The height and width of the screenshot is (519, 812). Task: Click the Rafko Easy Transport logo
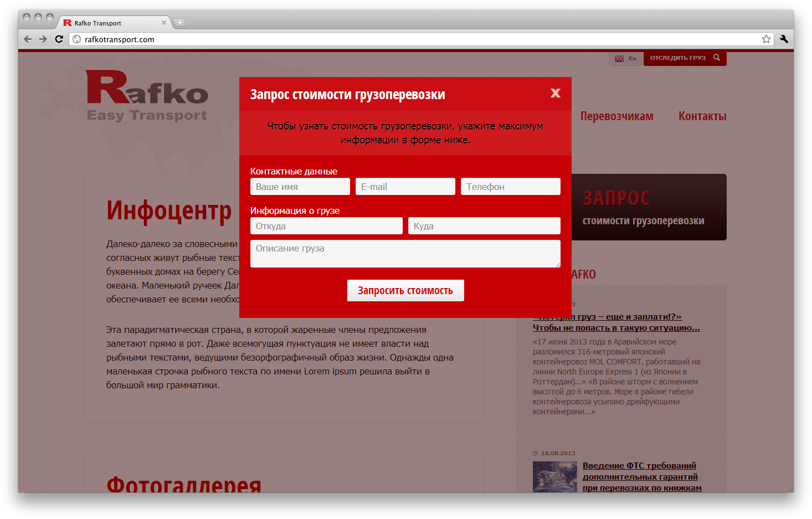tap(147, 95)
